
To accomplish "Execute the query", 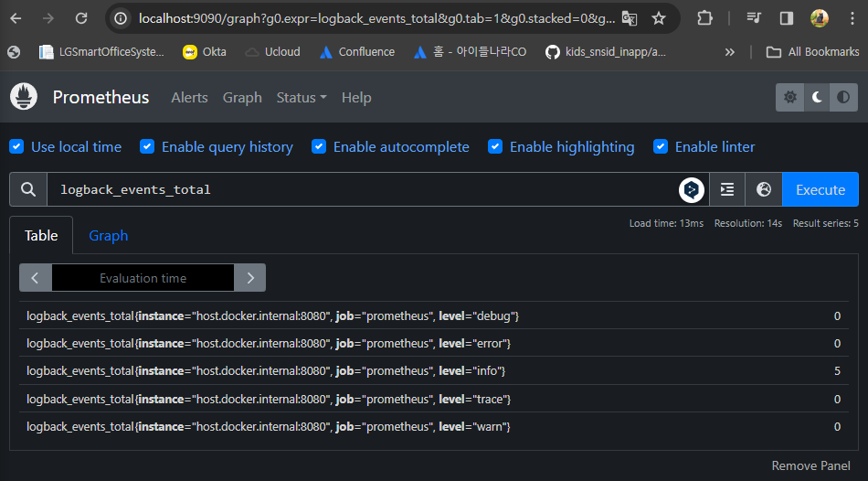I will pyautogui.click(x=820, y=189).
